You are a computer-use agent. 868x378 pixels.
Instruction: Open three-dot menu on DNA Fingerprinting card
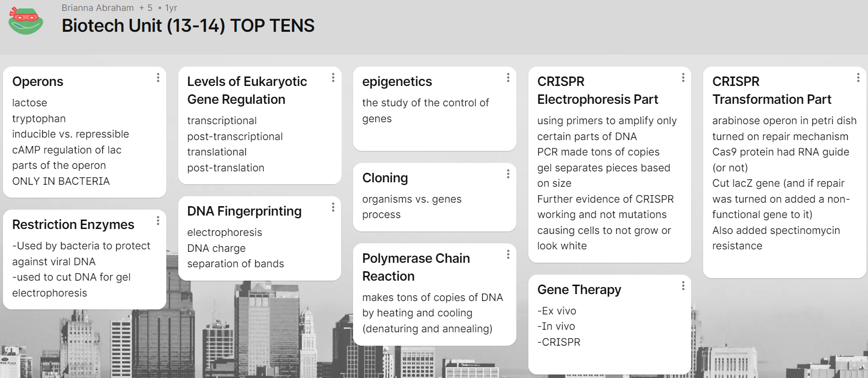(x=333, y=207)
